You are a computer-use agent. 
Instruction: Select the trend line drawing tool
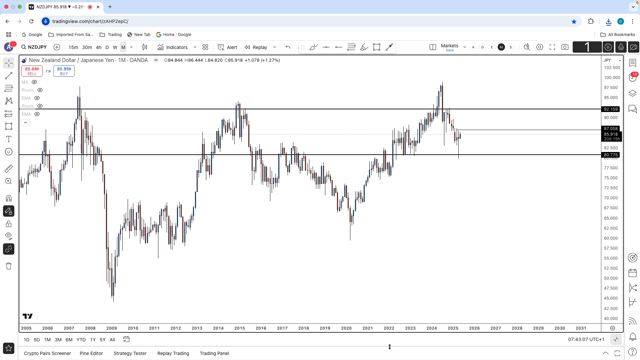[9, 76]
